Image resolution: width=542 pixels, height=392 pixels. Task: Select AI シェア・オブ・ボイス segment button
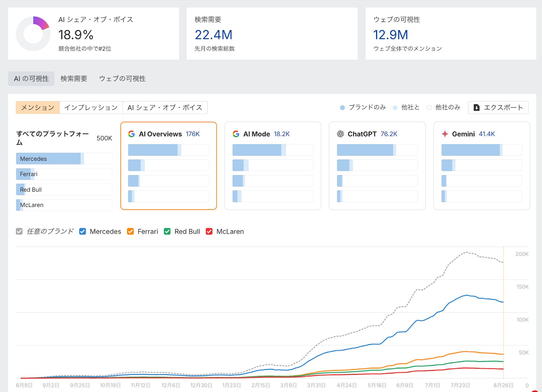165,108
